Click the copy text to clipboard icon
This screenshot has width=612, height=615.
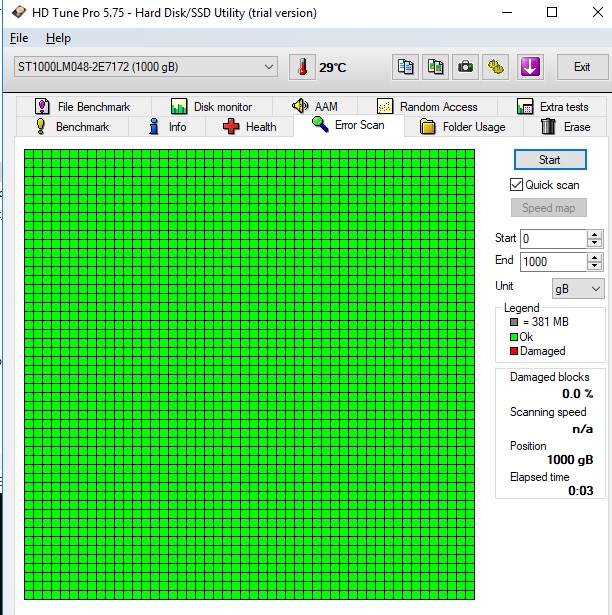(x=405, y=67)
